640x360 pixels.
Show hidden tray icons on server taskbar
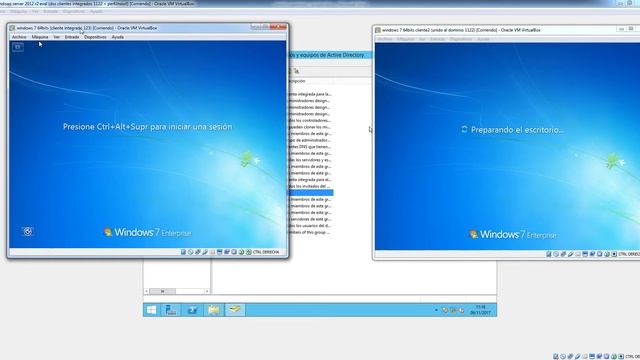436,310
